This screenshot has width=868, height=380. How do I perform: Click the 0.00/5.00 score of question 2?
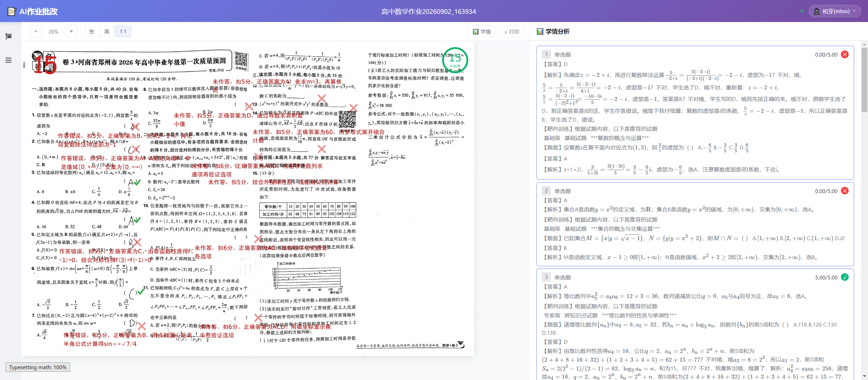pyautogui.click(x=826, y=191)
